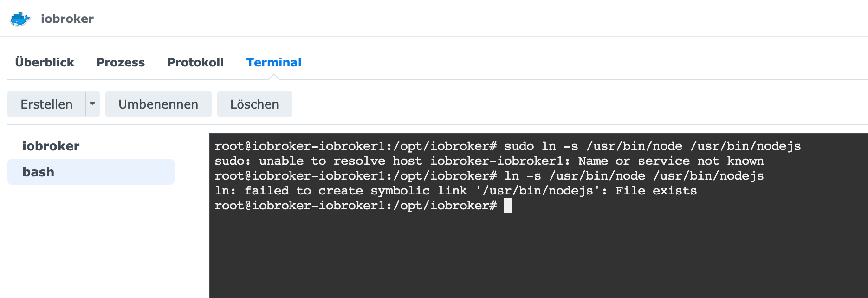Screen dimensions: 868x298
Task: Open the Prozess tab
Action: (121, 63)
